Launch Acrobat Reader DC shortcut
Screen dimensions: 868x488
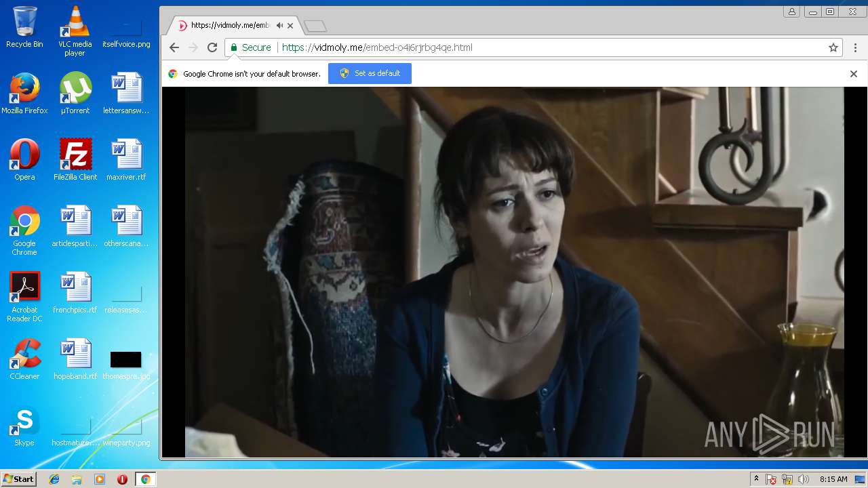tap(24, 297)
